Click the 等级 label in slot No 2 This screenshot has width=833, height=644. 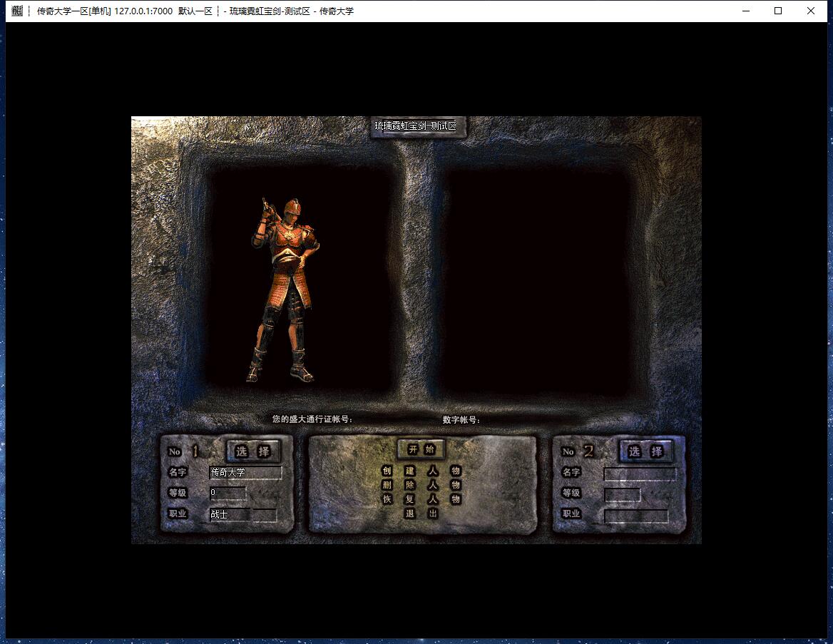tap(571, 493)
